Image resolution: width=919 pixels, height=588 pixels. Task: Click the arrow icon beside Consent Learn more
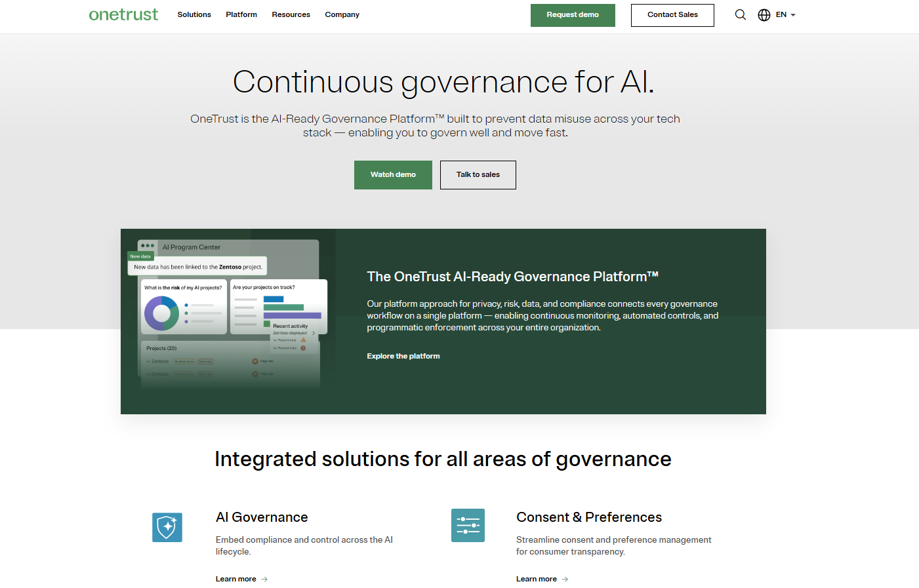point(565,579)
